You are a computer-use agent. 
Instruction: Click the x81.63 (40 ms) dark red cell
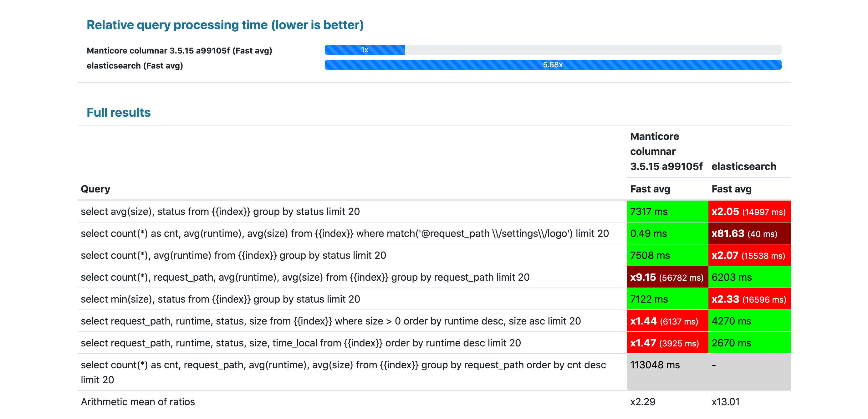[x=749, y=234]
